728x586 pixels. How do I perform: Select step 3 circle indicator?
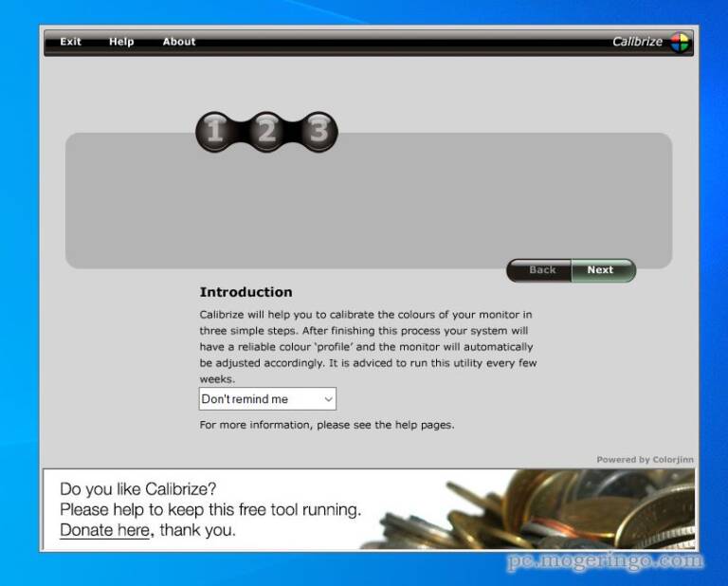318,131
